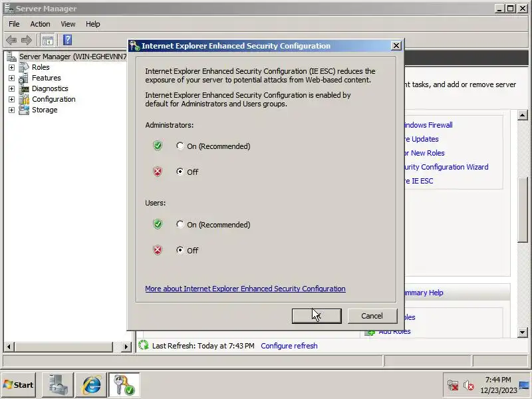Click the blue Help toolbar icon

click(x=67, y=40)
